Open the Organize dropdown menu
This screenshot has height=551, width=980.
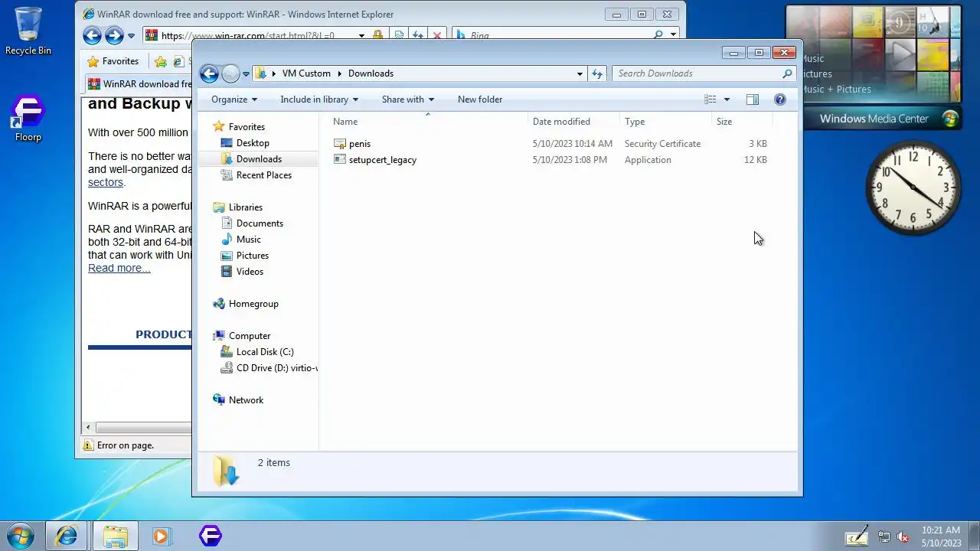(234, 99)
